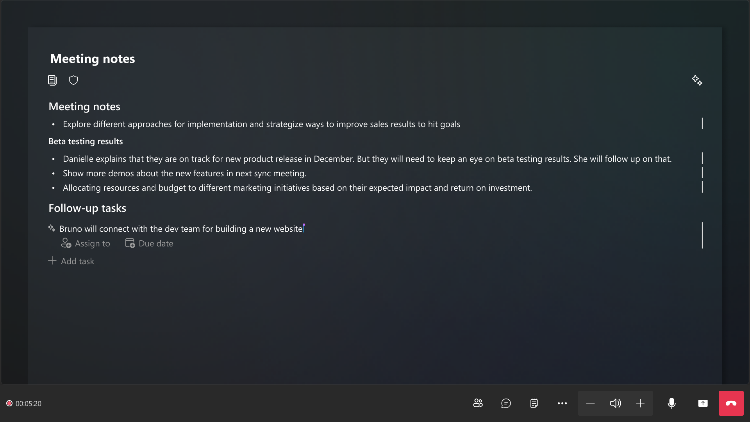Open the meeting chat icon
Image resolution: width=750 pixels, height=422 pixels.
tap(506, 403)
